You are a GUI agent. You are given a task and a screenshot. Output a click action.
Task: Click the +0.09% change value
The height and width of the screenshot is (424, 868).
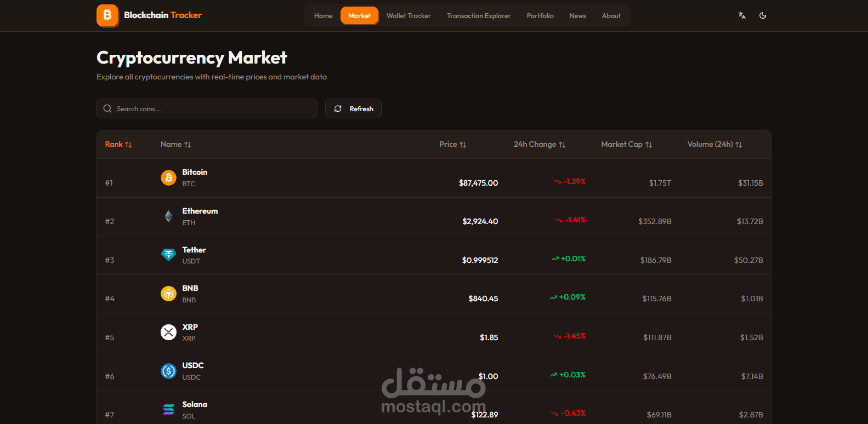pyautogui.click(x=572, y=297)
